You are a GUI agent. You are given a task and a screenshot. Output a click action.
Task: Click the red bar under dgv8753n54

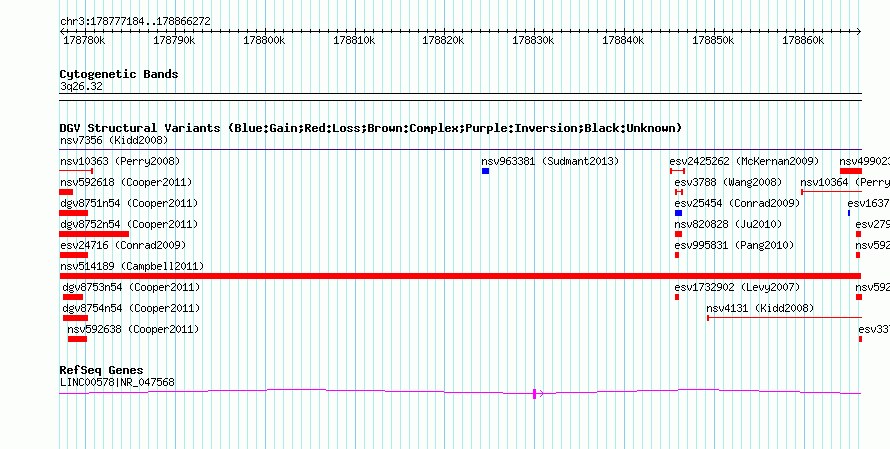point(73,297)
